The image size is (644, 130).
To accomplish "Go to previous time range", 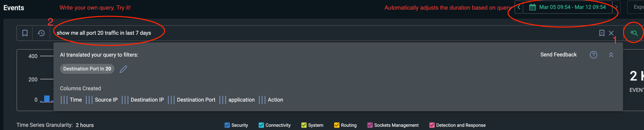I will pos(519,7).
